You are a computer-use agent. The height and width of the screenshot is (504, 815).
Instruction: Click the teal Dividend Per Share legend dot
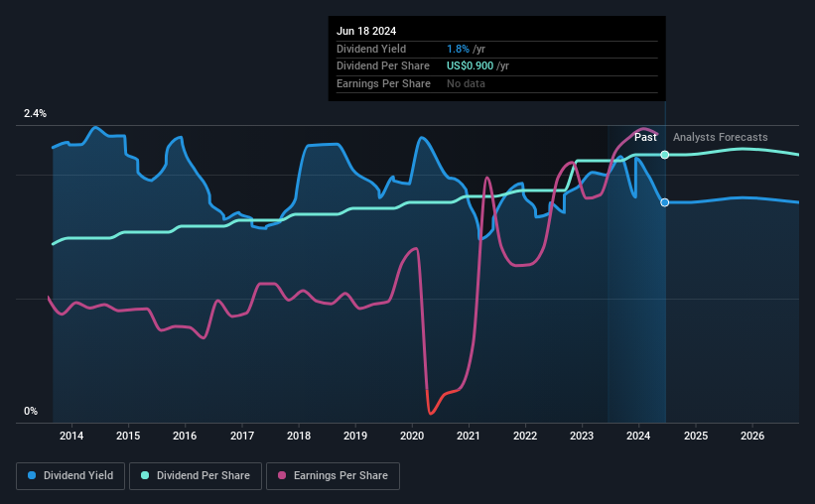[x=145, y=475]
